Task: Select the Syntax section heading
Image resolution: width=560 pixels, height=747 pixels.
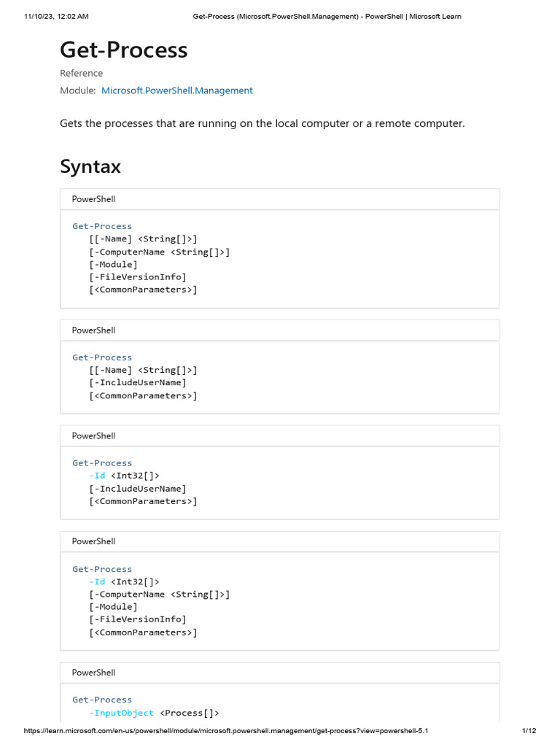Action: click(90, 166)
